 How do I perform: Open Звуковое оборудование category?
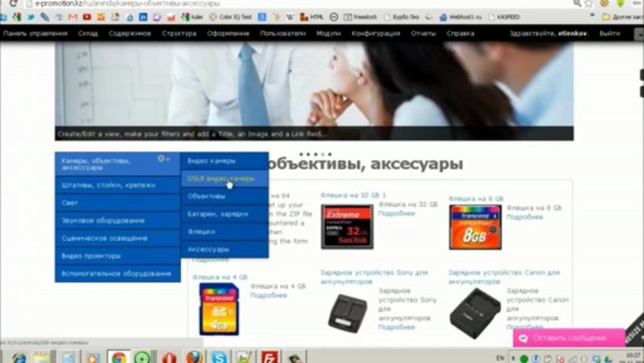point(117,220)
